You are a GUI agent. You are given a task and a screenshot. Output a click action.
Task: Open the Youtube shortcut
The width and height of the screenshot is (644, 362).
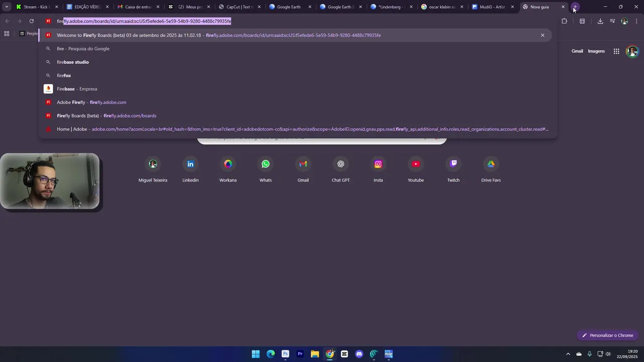click(416, 169)
